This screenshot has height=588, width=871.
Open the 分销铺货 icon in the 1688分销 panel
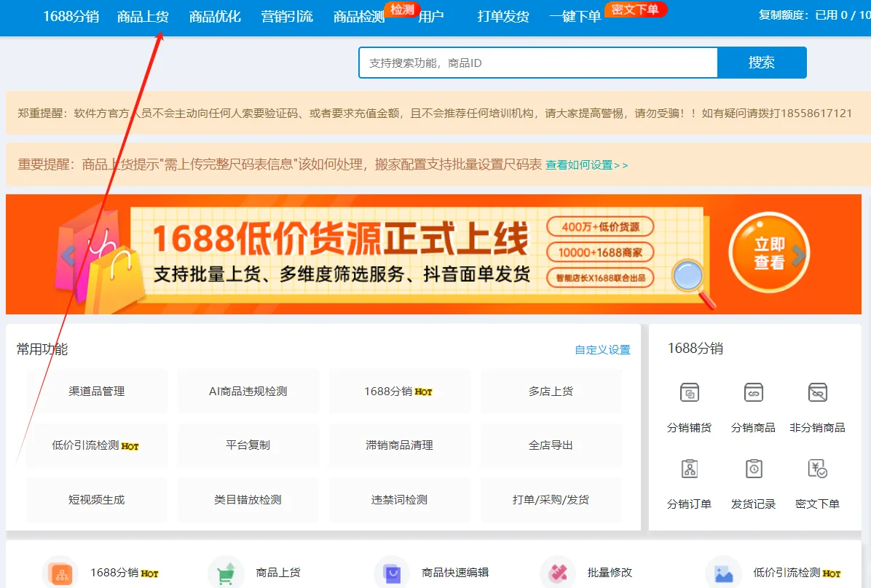tap(688, 393)
